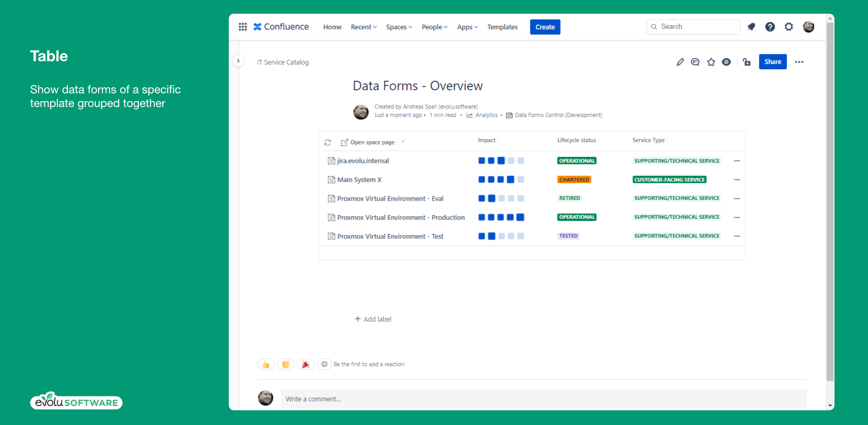Open settings gear icon
868x425 pixels.
tap(789, 27)
